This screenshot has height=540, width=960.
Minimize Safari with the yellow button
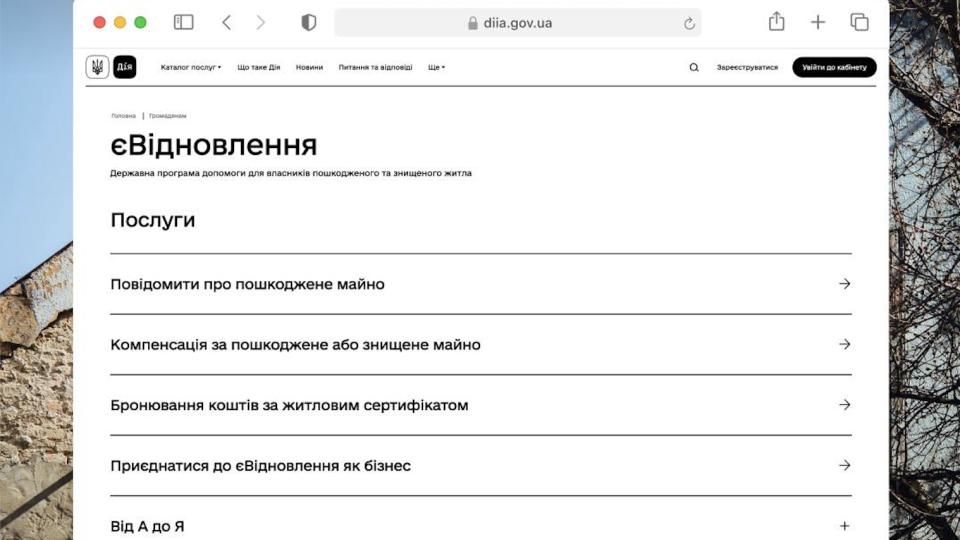click(x=120, y=23)
